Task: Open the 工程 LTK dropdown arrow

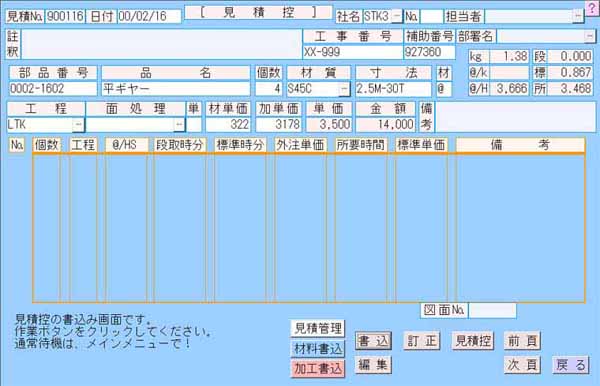Action: point(78,125)
